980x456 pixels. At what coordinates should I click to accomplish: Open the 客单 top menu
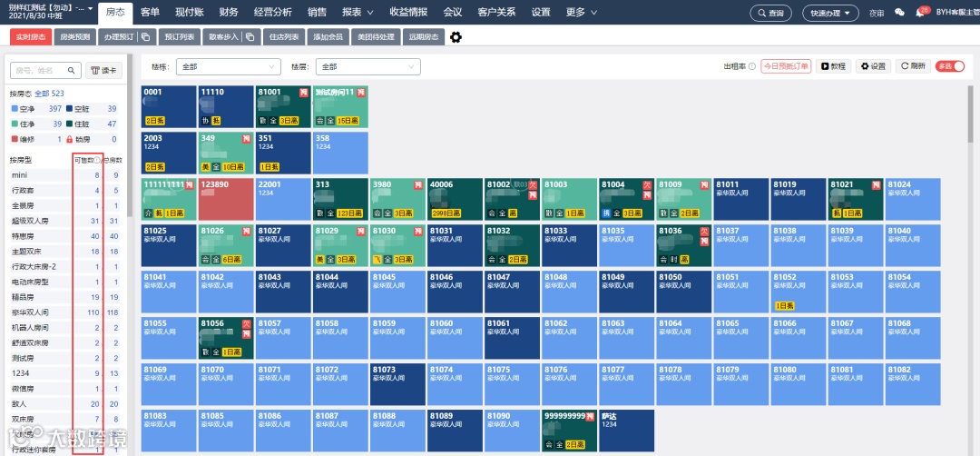[x=150, y=13]
